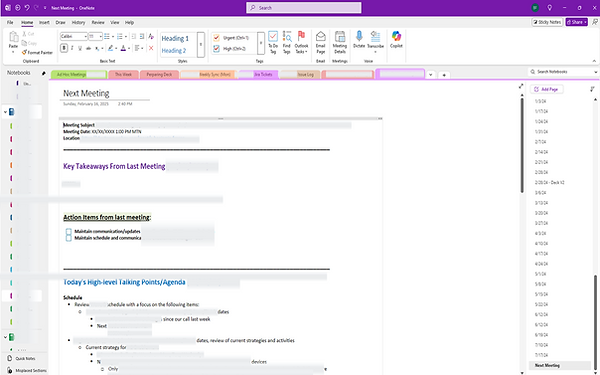Viewport: 600px width, 375px height.
Task: Toggle bold formatting
Action: (64, 48)
